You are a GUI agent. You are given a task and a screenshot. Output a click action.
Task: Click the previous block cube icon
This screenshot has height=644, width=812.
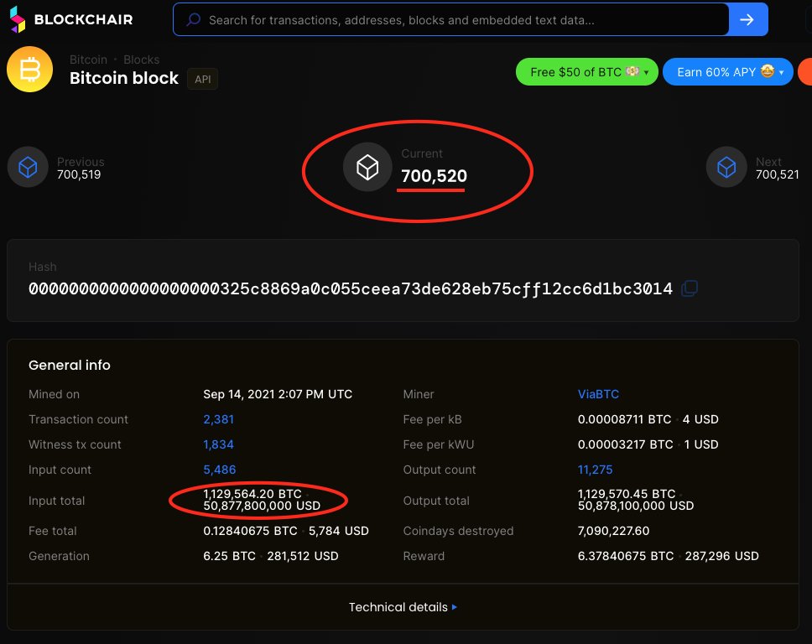28,167
